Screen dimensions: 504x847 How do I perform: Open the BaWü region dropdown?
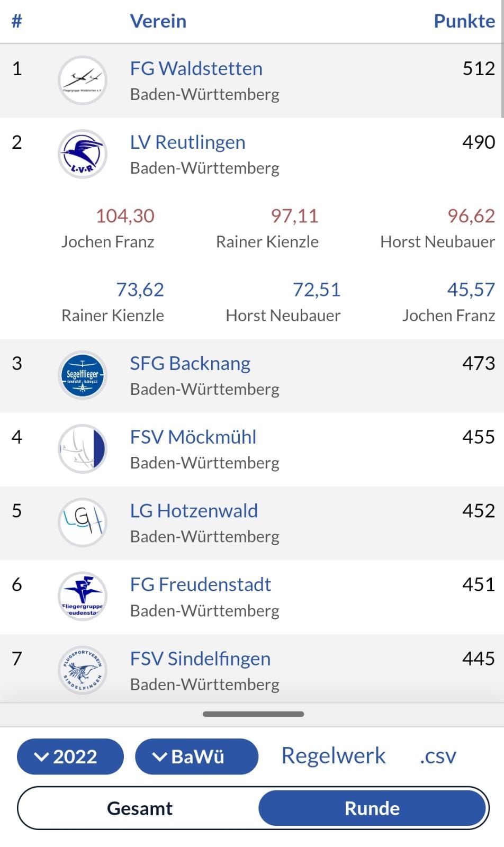coord(196,756)
